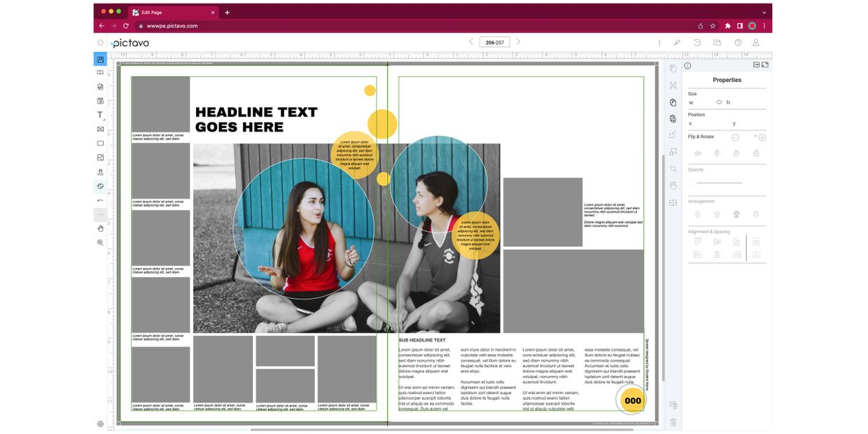Select the Zoom magnifier tool

pos(100,243)
